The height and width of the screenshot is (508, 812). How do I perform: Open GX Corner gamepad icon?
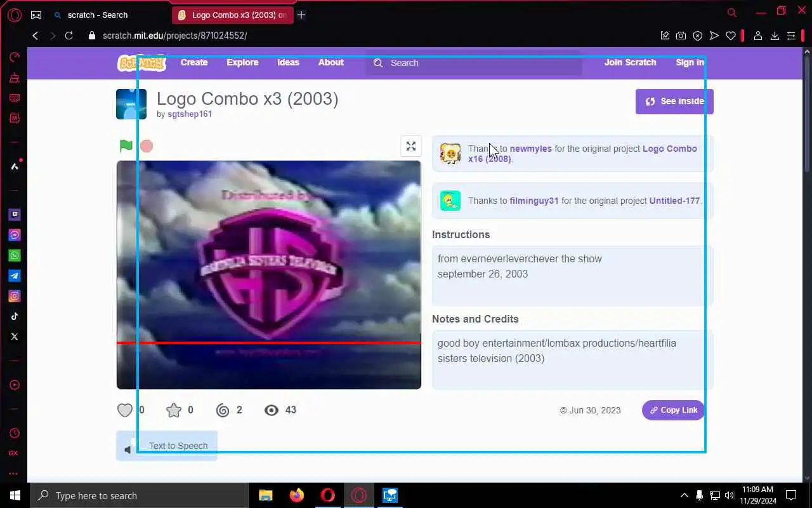point(36,15)
